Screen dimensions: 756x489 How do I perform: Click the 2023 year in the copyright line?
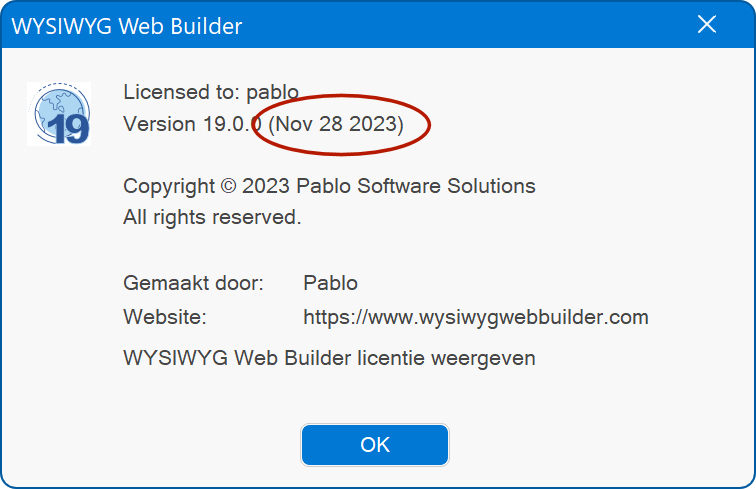(265, 186)
